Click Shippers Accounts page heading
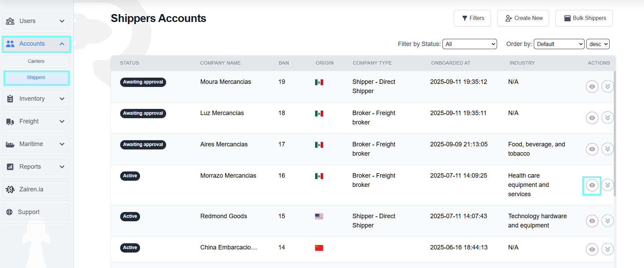 (x=158, y=18)
